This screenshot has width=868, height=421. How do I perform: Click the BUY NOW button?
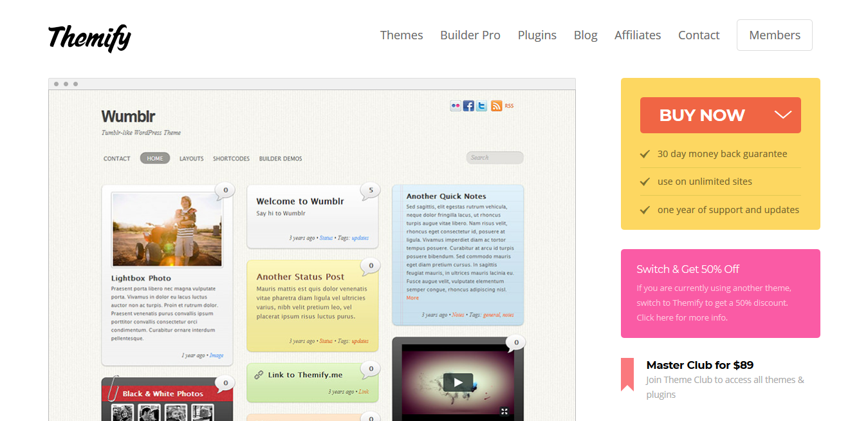721,115
